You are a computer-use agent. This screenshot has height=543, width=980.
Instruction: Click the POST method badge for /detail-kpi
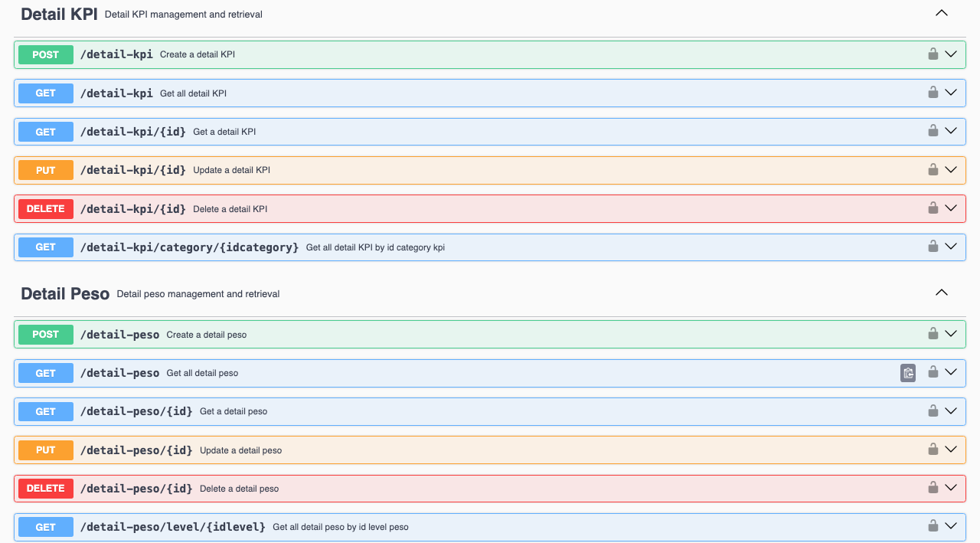(46, 55)
